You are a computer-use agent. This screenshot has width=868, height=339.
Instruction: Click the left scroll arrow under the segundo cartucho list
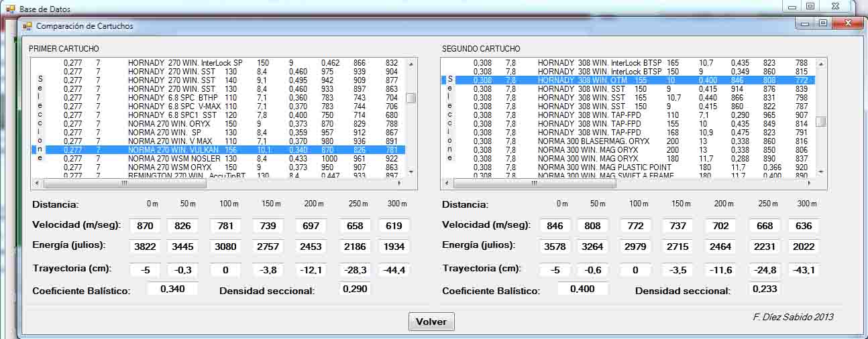coord(446,183)
